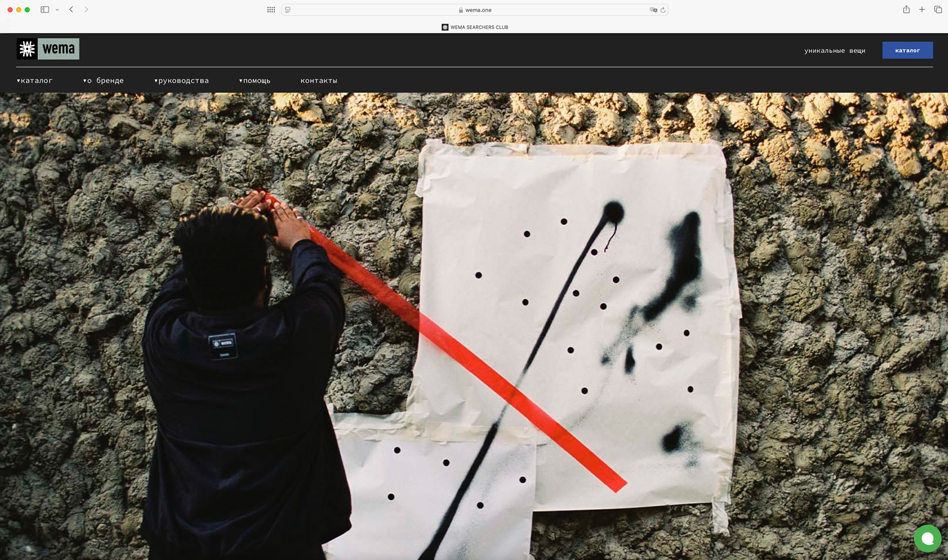Expand the каталог dropdown menu
This screenshot has height=560, width=948.
click(35, 80)
